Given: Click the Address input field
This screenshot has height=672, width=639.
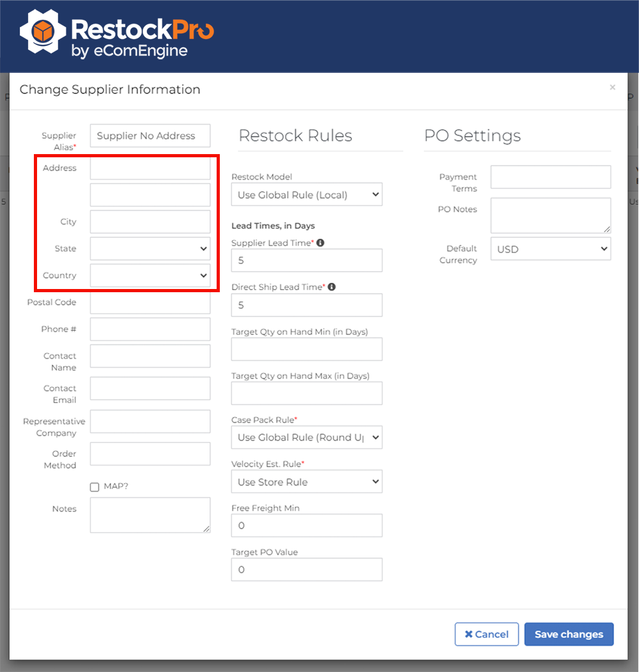Looking at the screenshot, I should pyautogui.click(x=150, y=168).
